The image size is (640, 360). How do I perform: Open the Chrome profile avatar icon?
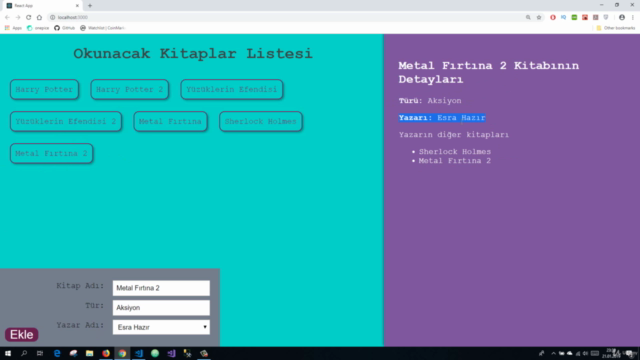[x=622, y=18]
